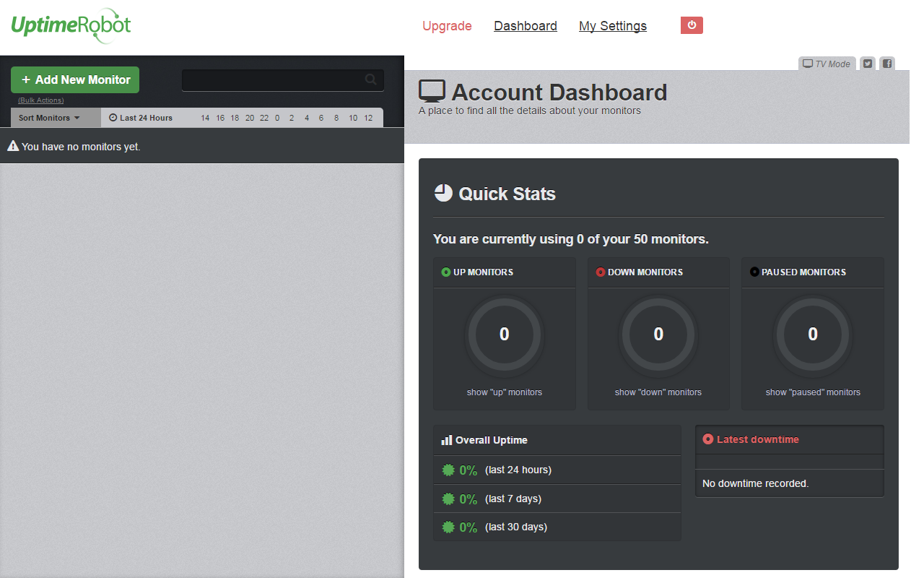Click the 0% last 24 hours uptime value
The width and height of the screenshot is (924, 578).
click(x=468, y=470)
